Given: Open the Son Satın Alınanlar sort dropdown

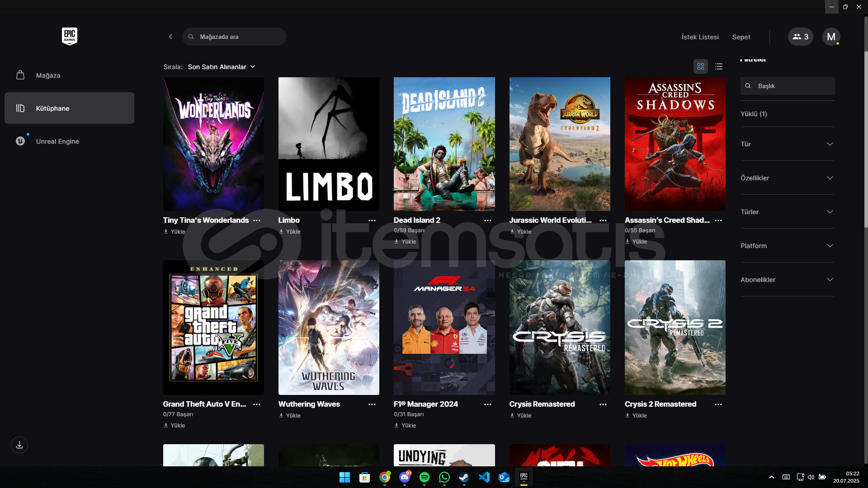Looking at the screenshot, I should coord(222,67).
